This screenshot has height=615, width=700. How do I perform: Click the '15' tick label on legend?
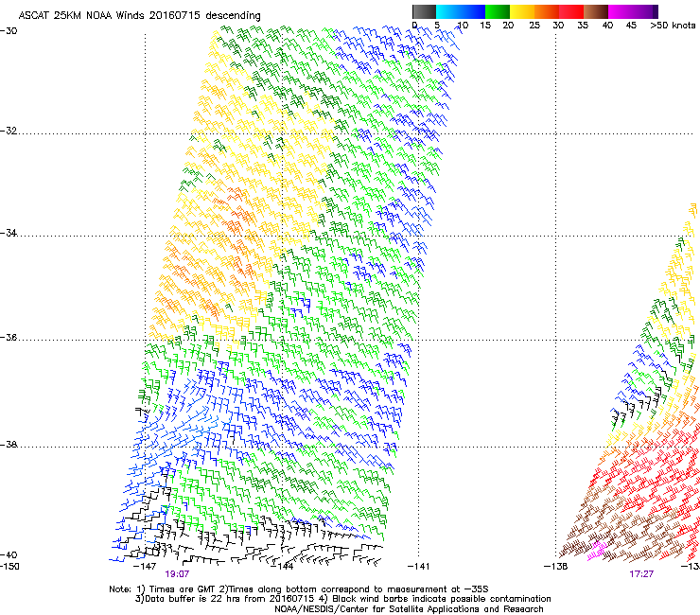[485, 26]
